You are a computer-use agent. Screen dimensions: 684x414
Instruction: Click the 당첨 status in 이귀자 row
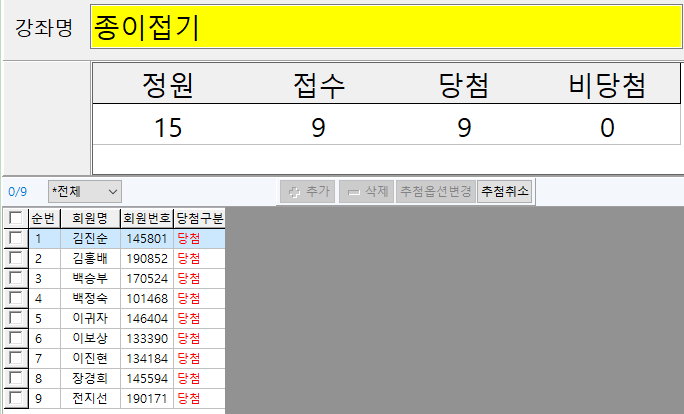point(188,318)
